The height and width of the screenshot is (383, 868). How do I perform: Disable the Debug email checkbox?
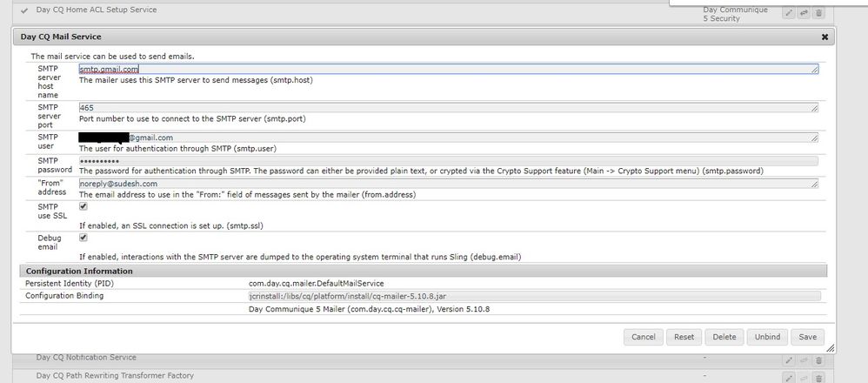click(83, 237)
